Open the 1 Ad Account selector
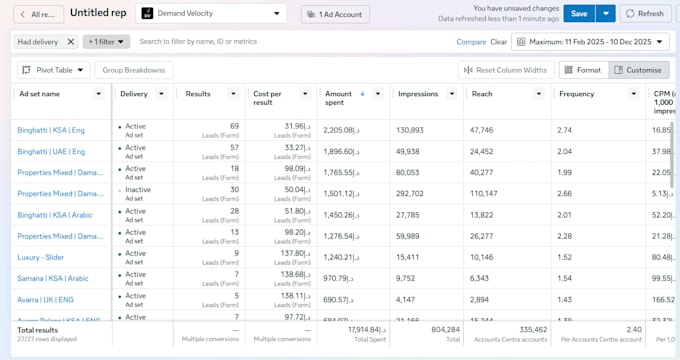 tap(335, 14)
